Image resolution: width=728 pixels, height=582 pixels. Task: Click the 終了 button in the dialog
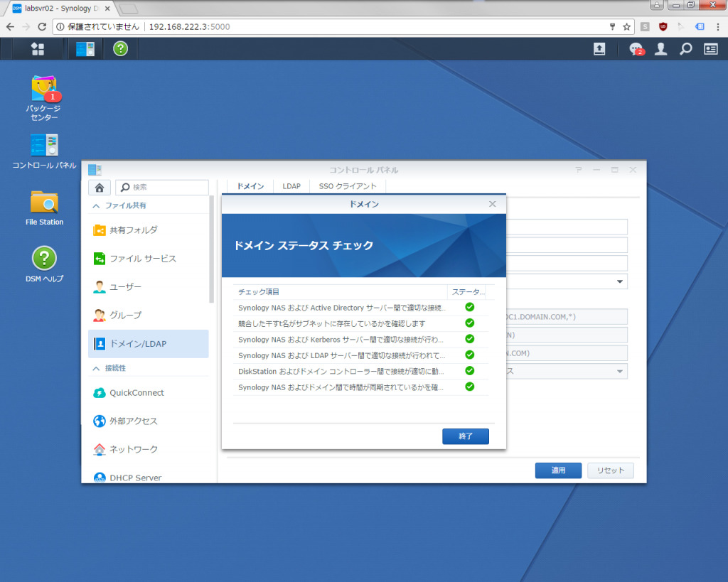[x=465, y=436]
